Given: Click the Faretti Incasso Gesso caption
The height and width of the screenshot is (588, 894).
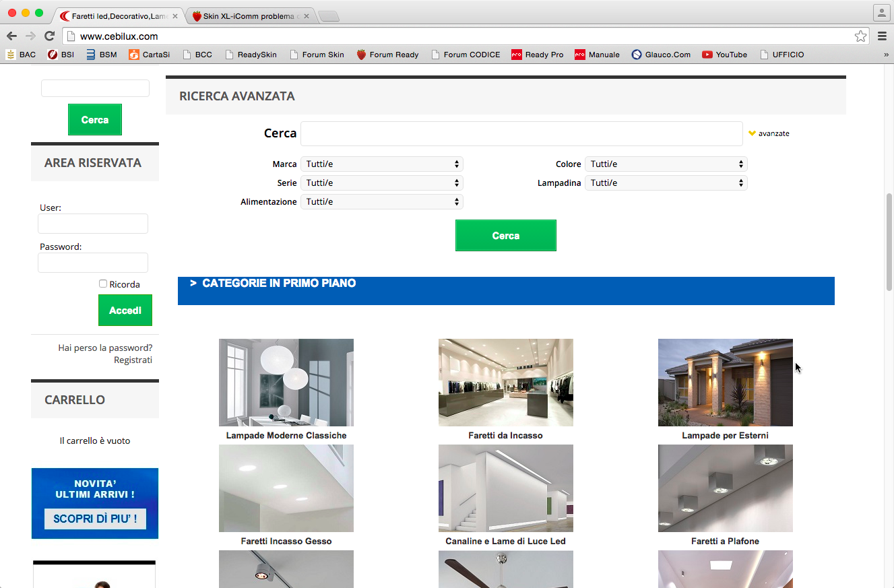Looking at the screenshot, I should pos(286,542).
